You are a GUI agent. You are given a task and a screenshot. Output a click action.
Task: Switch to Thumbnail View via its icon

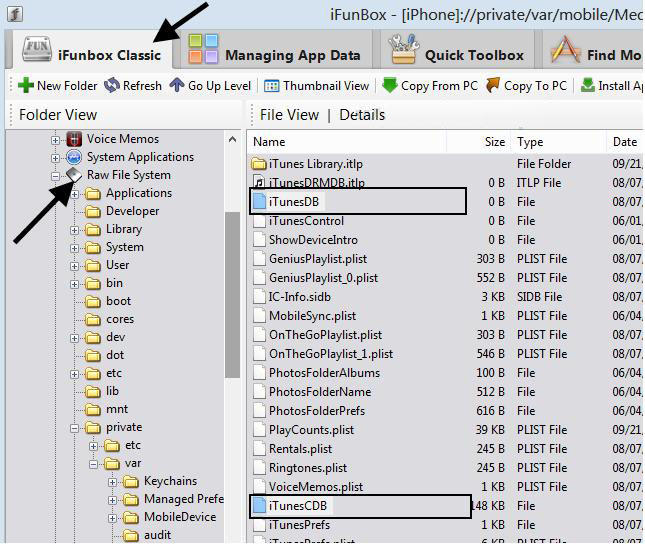pyautogui.click(x=271, y=86)
